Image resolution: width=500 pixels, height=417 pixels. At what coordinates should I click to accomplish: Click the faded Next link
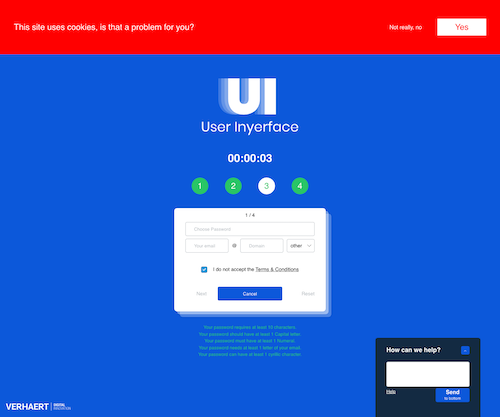point(201,294)
